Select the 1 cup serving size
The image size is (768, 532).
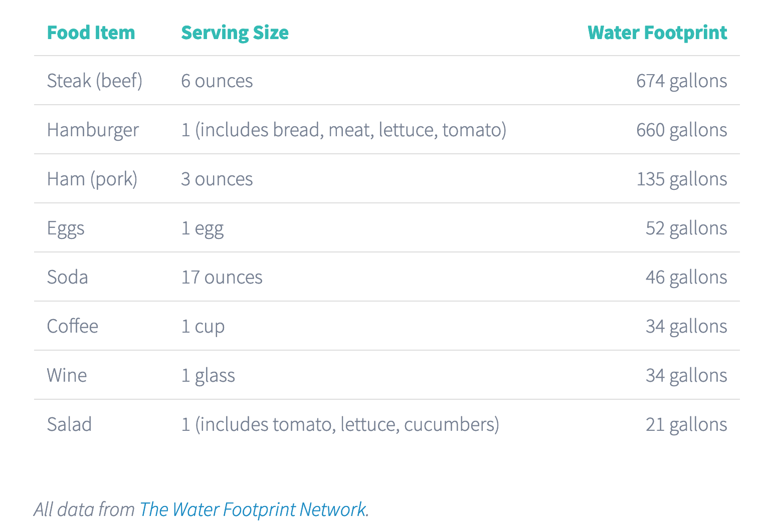pos(203,326)
